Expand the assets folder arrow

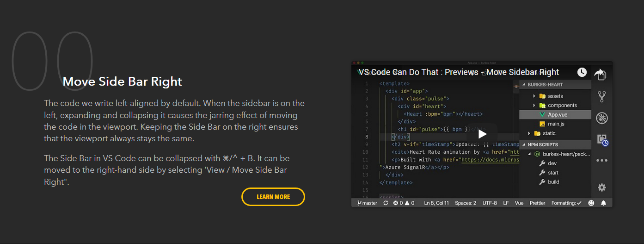[534, 96]
